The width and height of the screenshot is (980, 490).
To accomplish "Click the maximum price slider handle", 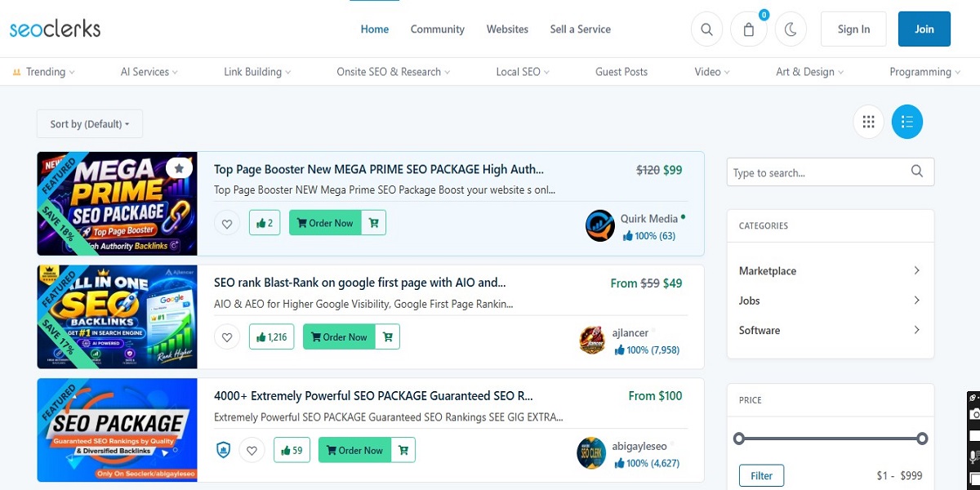I will pyautogui.click(x=922, y=439).
